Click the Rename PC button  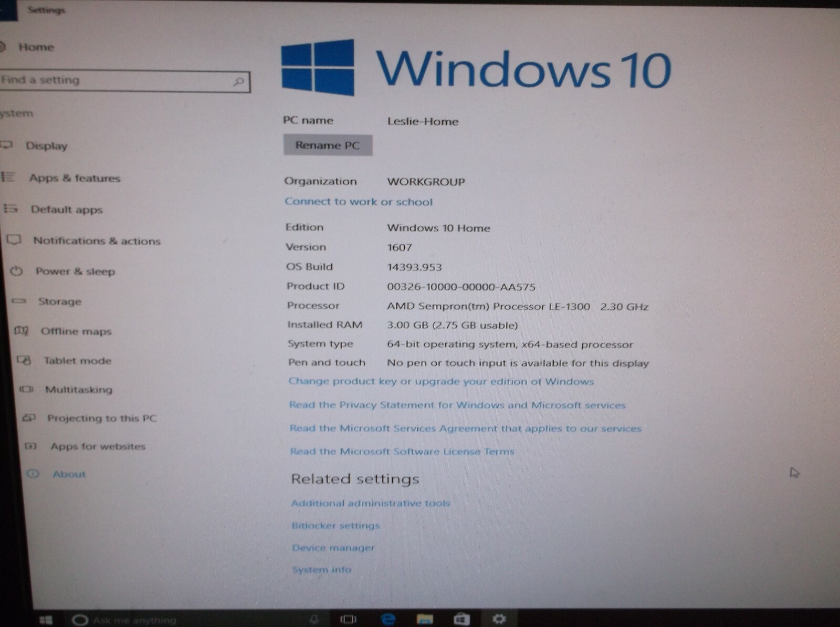(328, 145)
